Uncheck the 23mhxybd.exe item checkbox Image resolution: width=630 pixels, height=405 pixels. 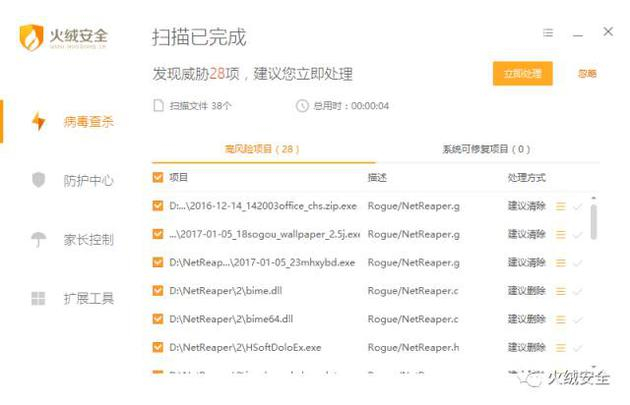158,262
